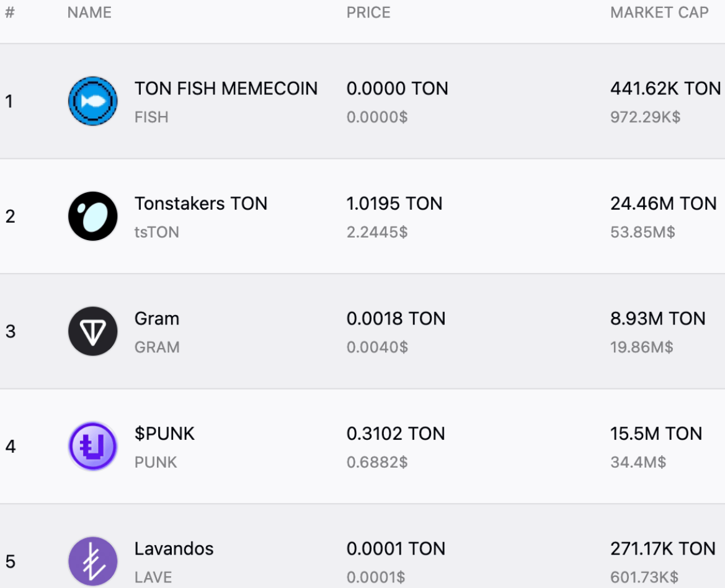Click the Gram token logo icon
The image size is (725, 588).
coord(92,331)
